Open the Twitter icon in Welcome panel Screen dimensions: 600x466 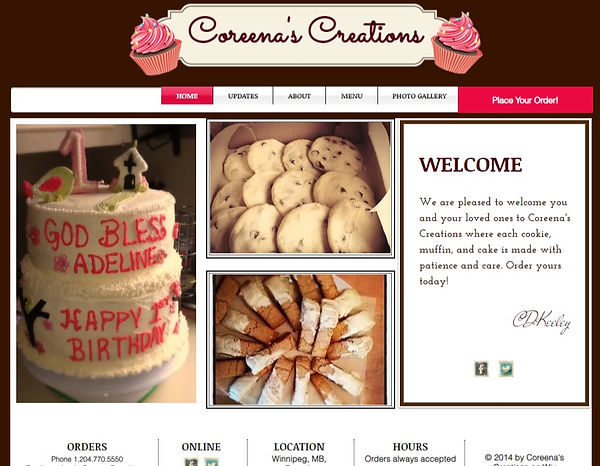pyautogui.click(x=506, y=369)
